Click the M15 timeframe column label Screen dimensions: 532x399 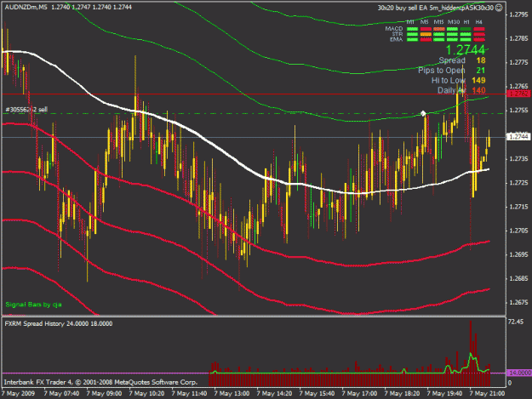pyautogui.click(x=438, y=22)
